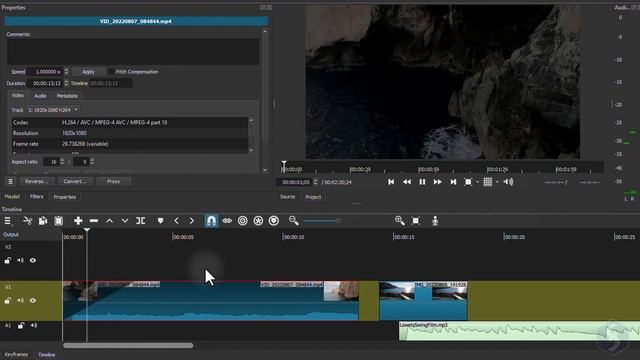Click the Apply speed button

(x=89, y=72)
